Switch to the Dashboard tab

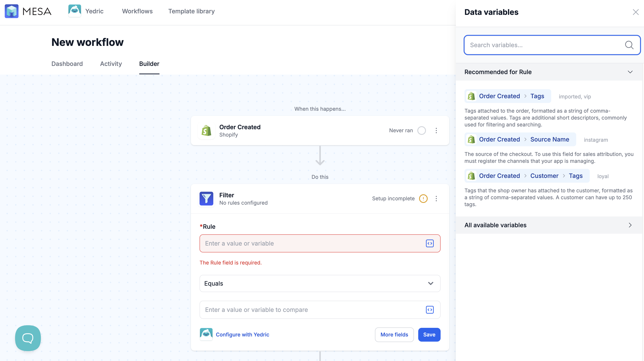point(67,64)
